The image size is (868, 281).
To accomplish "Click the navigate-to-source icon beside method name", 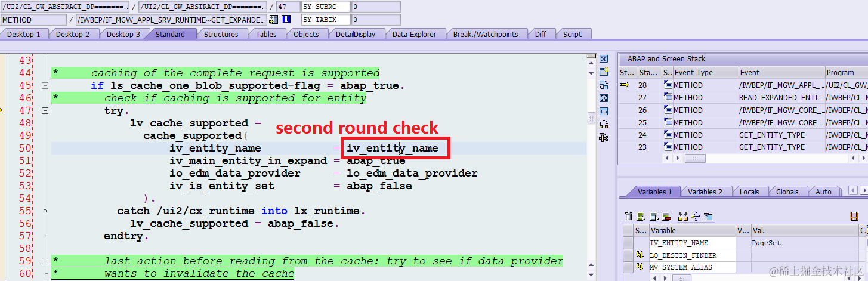I will pos(273,20).
